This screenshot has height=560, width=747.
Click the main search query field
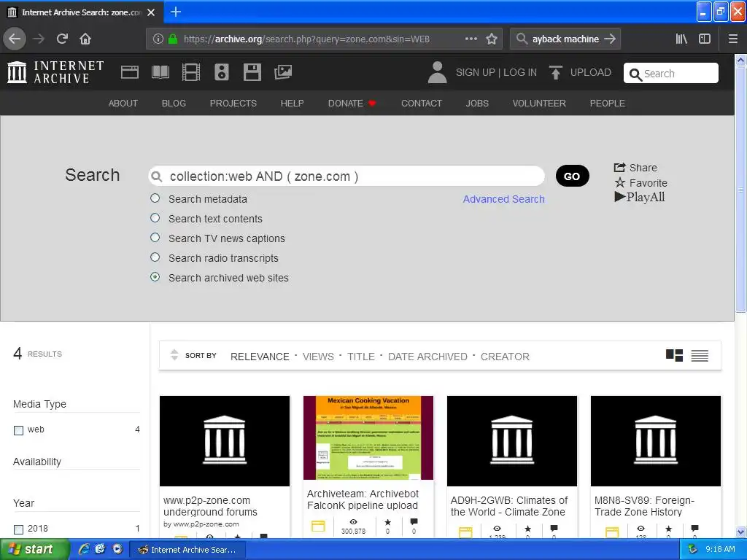(347, 176)
